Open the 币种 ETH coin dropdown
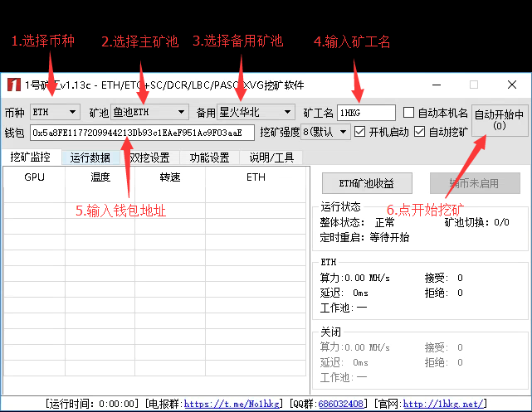This screenshot has width=532, height=412. pos(54,112)
